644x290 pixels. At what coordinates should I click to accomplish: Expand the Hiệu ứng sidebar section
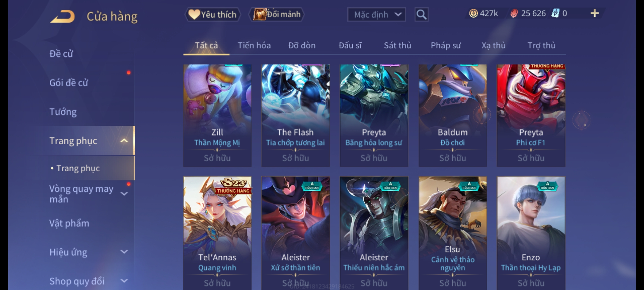(x=124, y=252)
